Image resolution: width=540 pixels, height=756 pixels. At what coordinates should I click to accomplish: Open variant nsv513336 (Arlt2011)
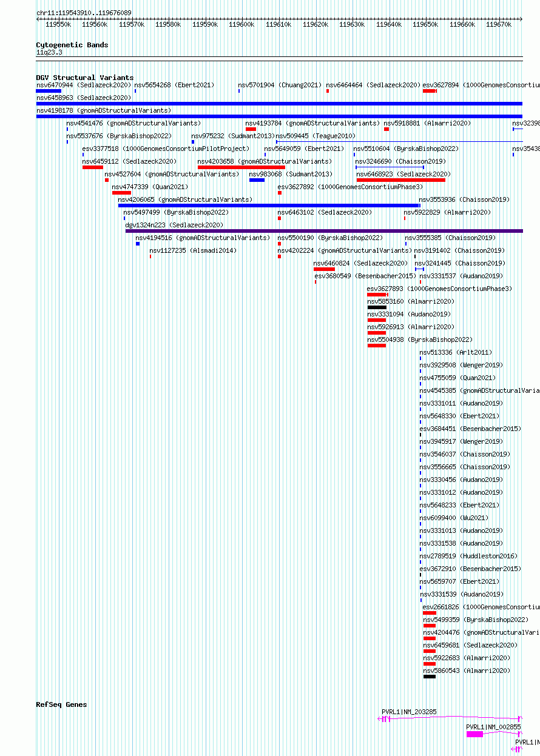[456, 352]
